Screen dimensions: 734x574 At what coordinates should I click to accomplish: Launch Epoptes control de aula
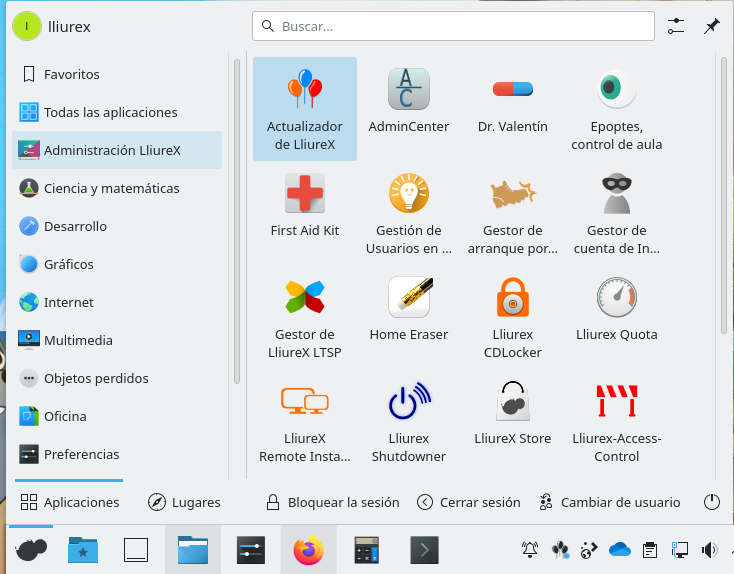[x=616, y=108]
